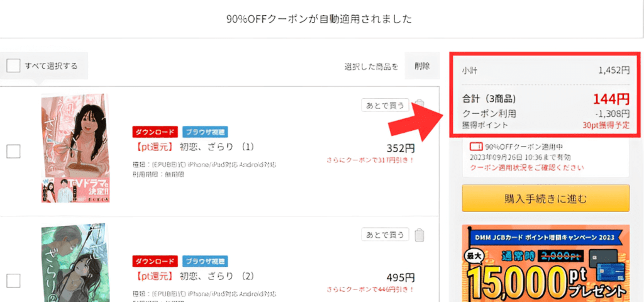Click ダウンロード badge on 初恋、ざらり (2)
This screenshot has width=644, height=302.
(155, 261)
